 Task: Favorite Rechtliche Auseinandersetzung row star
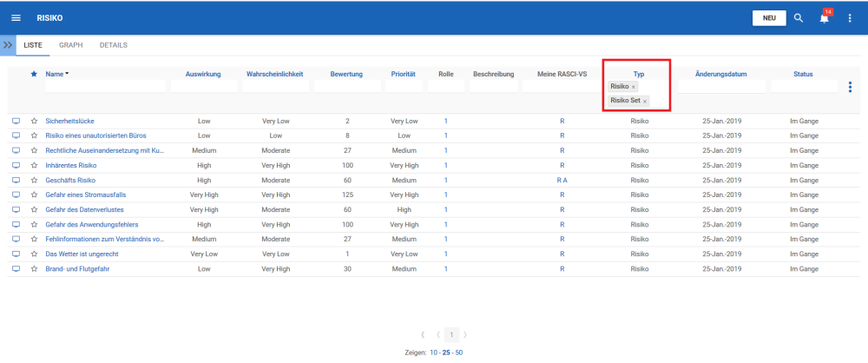tap(34, 150)
